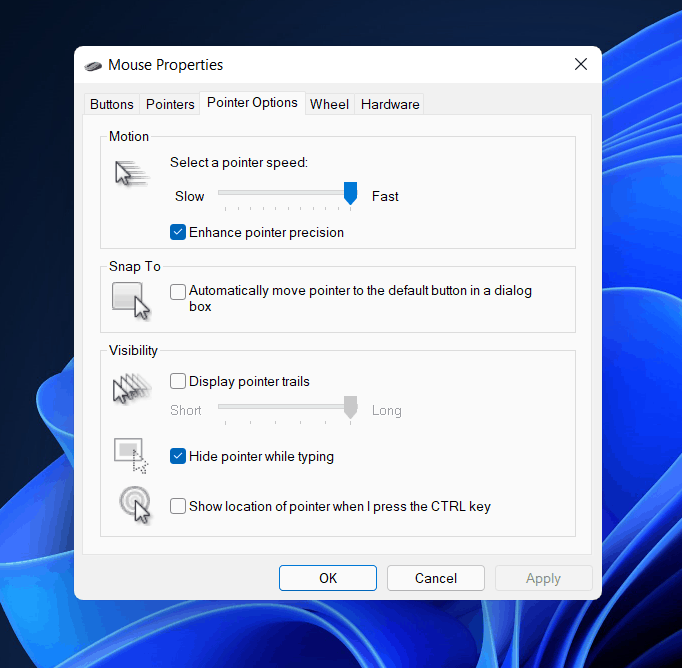Click the hide pointer while typing icon
682x668 pixels.
tap(131, 455)
